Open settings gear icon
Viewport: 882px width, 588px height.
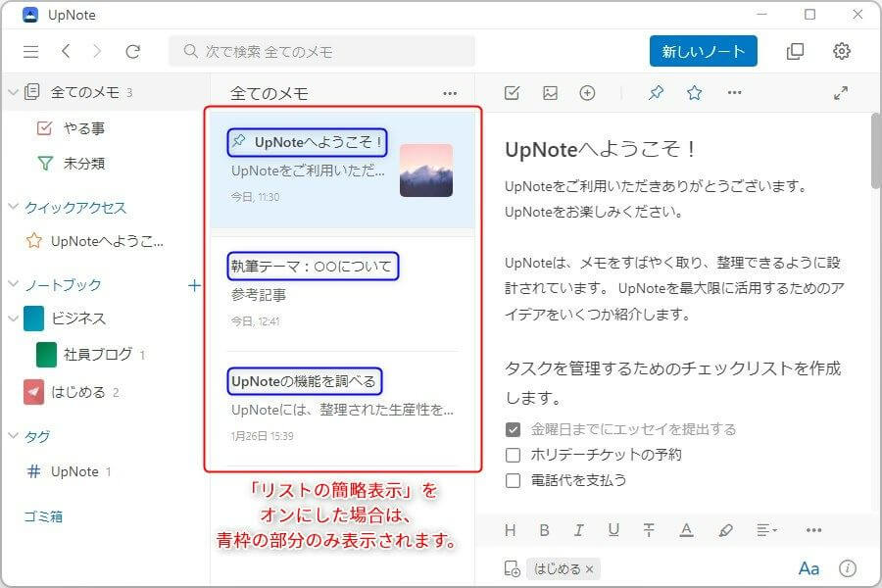tap(842, 51)
